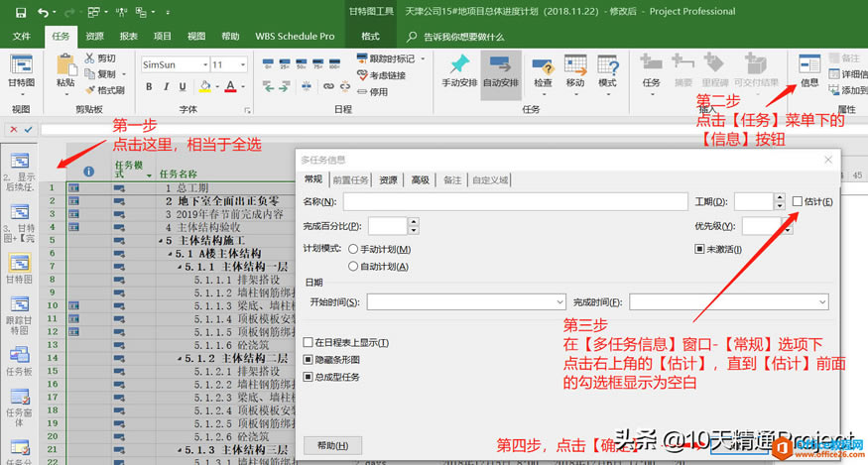Click the Help (帮助) button in dialog

point(332,446)
